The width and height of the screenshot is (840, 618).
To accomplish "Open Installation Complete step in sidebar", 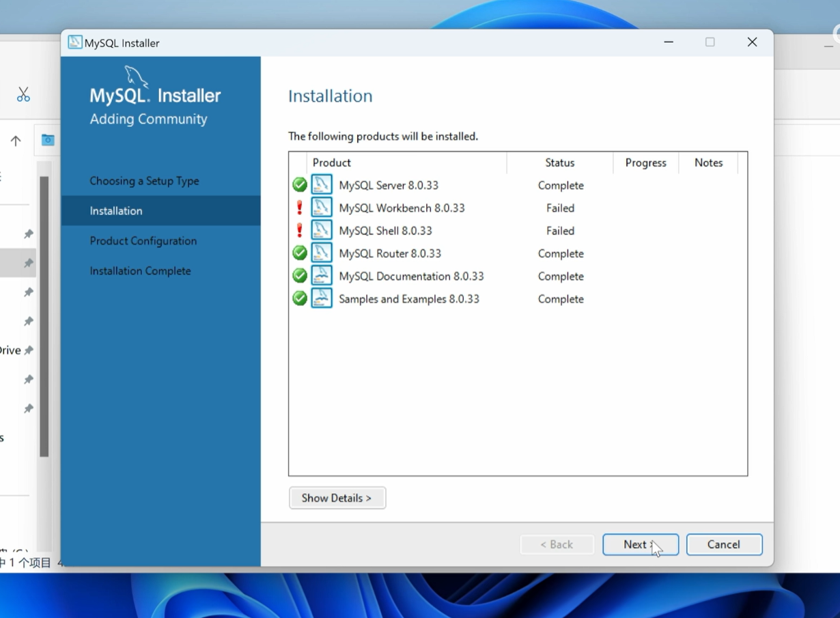I will pos(141,271).
